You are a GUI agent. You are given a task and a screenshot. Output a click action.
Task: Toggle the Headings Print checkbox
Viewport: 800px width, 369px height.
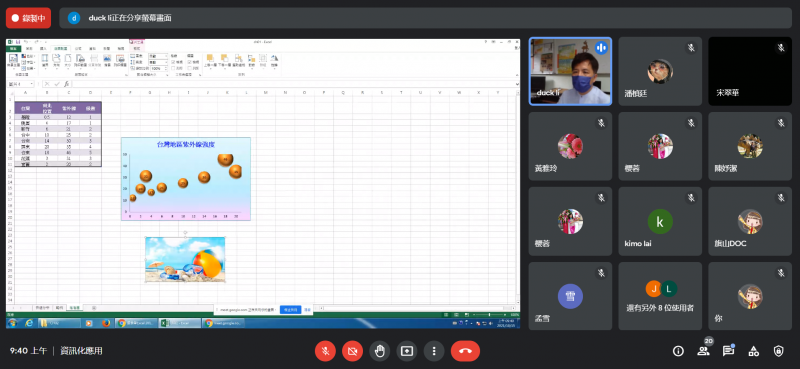click(189, 68)
